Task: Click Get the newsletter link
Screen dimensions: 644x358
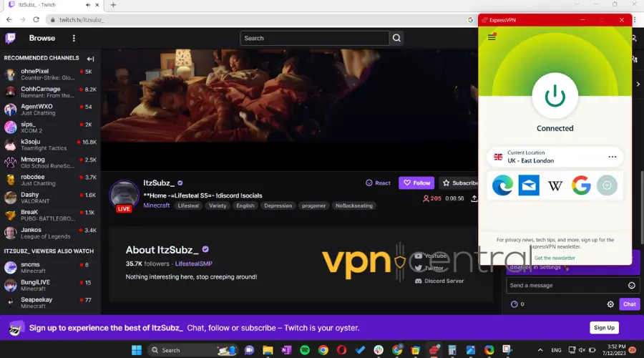Action: point(555,258)
